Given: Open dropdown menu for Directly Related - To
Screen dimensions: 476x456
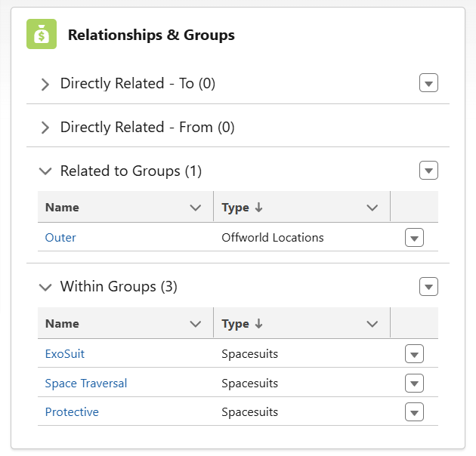Looking at the screenshot, I should click(x=428, y=83).
